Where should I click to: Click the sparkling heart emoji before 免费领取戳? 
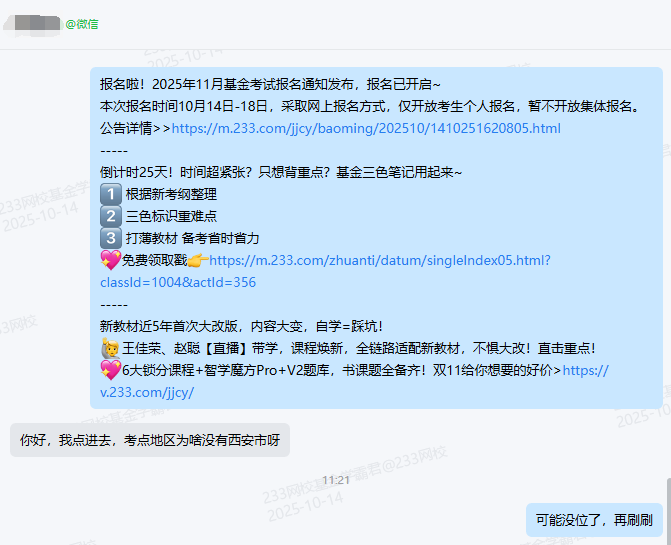pos(111,260)
